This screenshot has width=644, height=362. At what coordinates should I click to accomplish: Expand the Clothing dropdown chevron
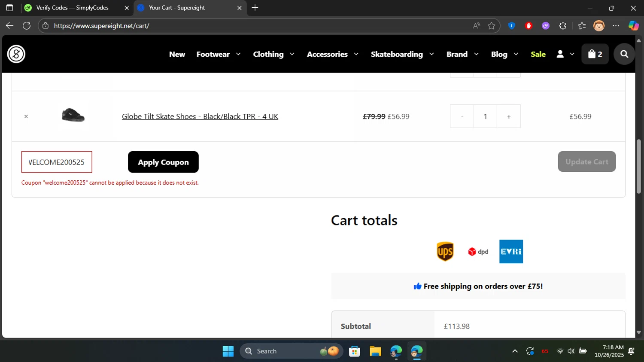292,54
